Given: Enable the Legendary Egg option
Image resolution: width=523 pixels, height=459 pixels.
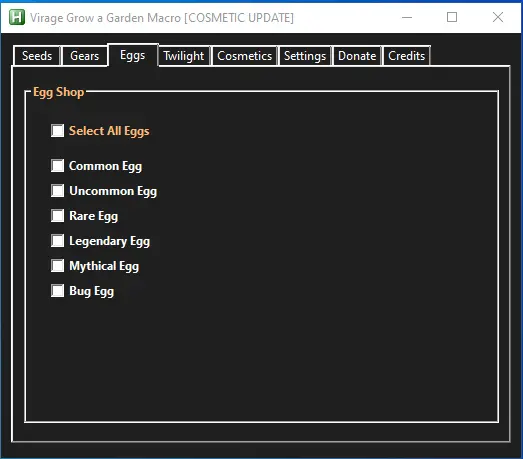Looking at the screenshot, I should (x=58, y=241).
